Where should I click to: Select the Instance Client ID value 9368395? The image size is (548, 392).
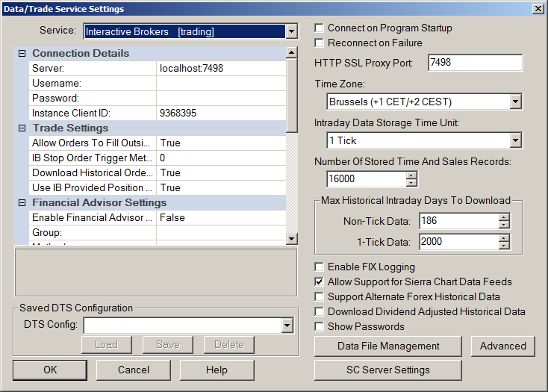point(221,113)
